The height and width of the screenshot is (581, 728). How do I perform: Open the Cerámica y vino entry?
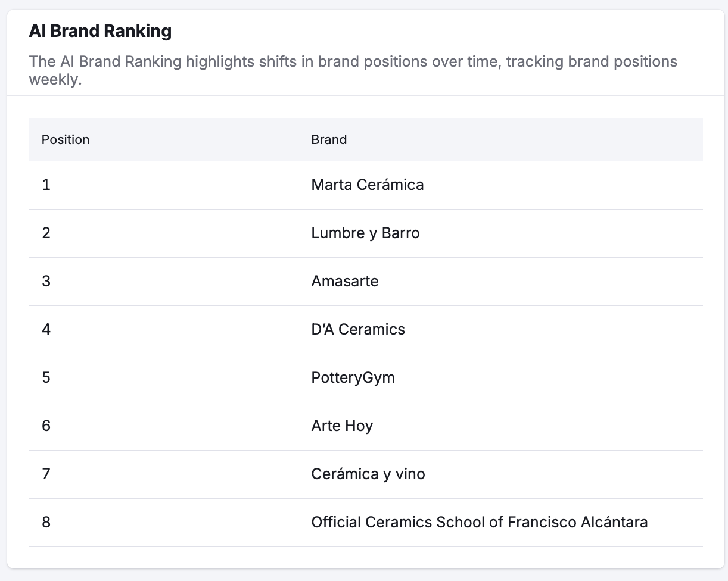[x=368, y=474]
